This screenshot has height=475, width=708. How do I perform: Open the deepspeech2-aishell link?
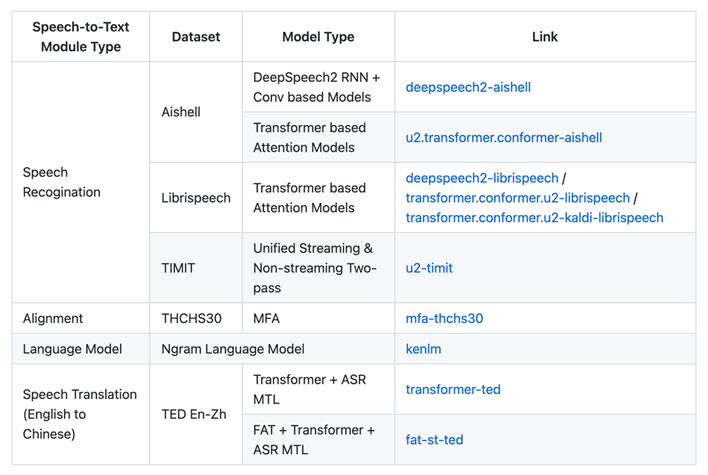467,87
